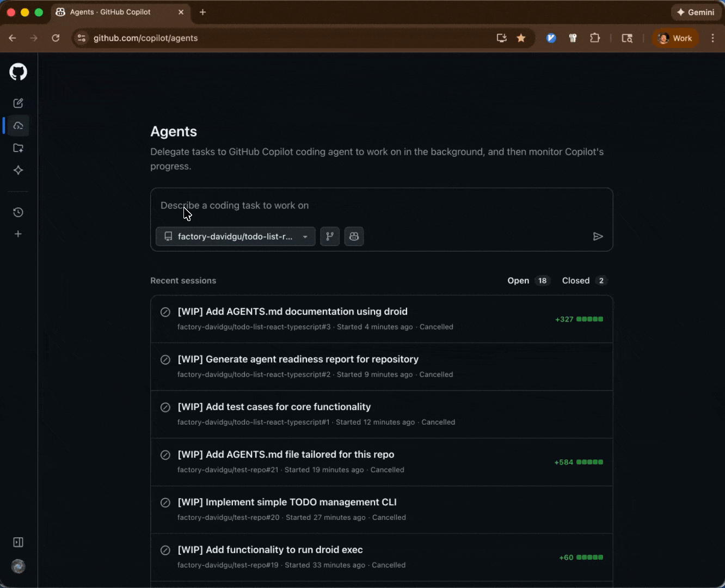Submit the task with the send arrow
725x588 pixels.
point(598,236)
